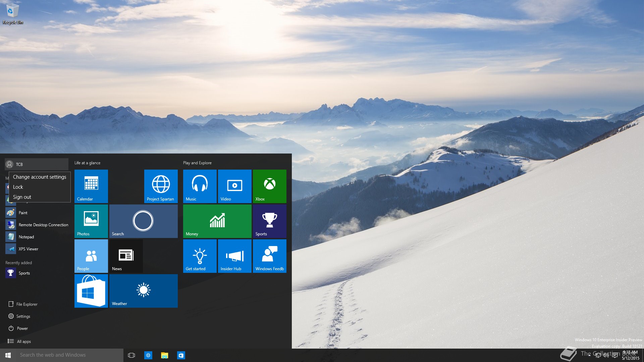This screenshot has height=362, width=644.
Task: Select Change account settings
Action: click(40, 177)
